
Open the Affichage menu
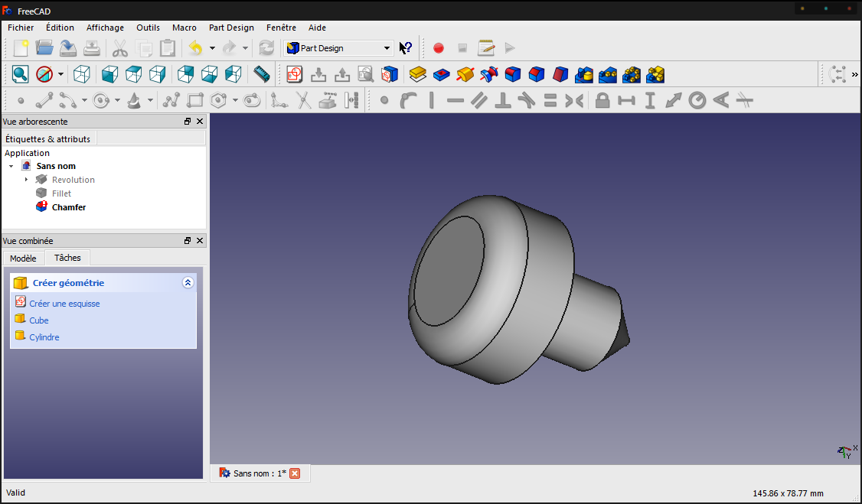tap(105, 28)
